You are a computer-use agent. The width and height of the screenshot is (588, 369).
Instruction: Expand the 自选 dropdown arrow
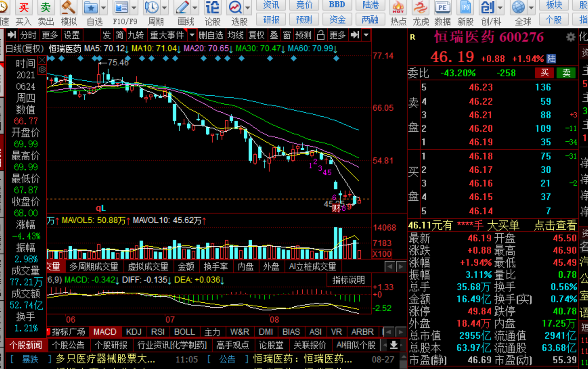tap(104, 8)
